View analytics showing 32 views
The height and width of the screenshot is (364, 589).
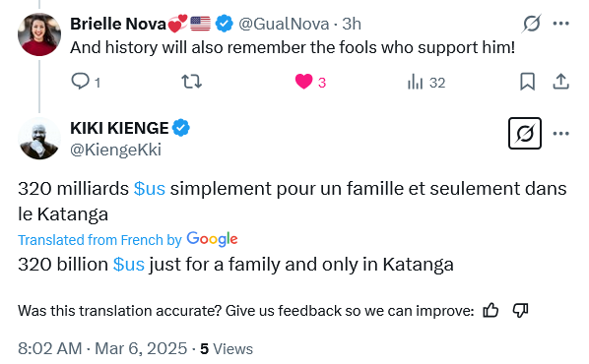click(x=415, y=82)
